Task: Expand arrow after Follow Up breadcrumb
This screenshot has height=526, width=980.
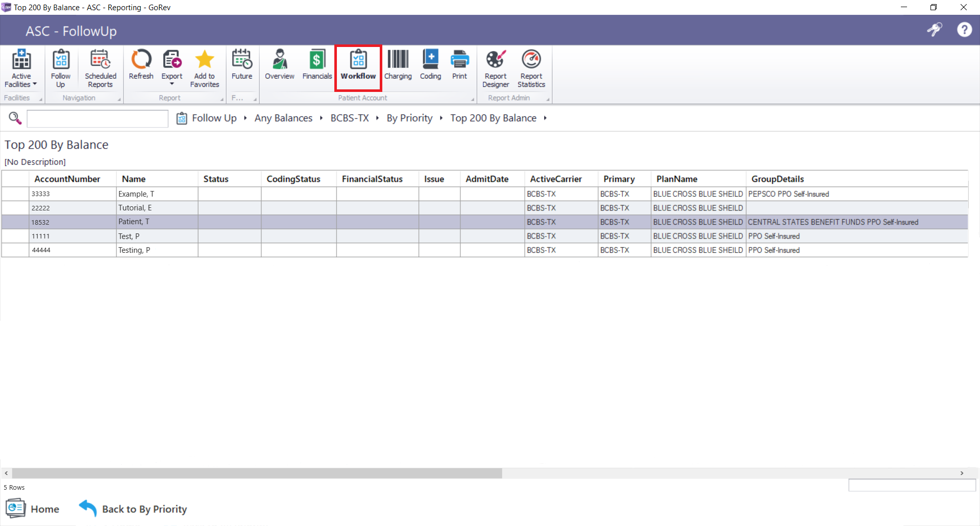Action: [x=246, y=118]
